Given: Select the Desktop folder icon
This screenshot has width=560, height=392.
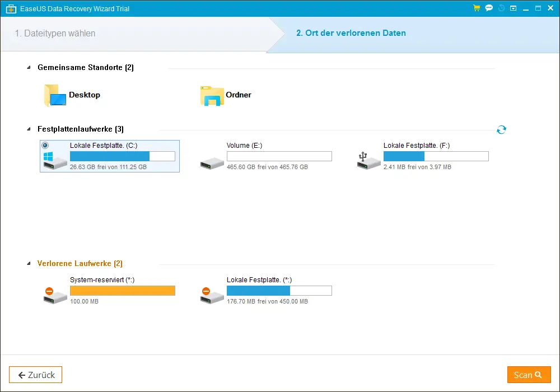Looking at the screenshot, I should [55, 95].
